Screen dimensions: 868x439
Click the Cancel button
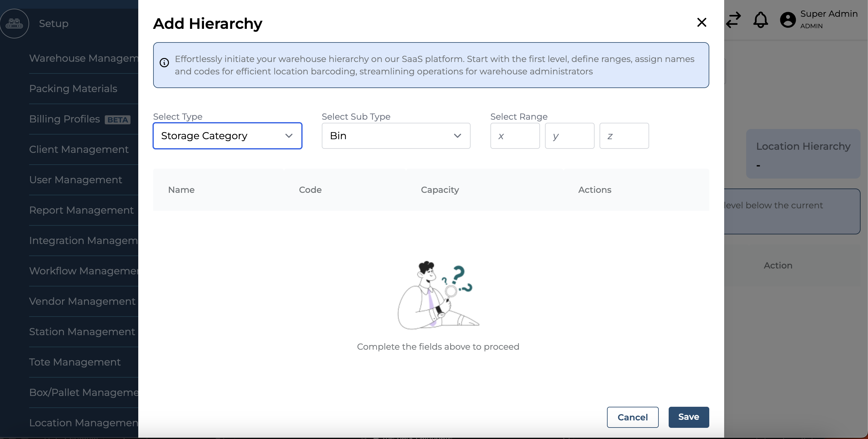632,417
